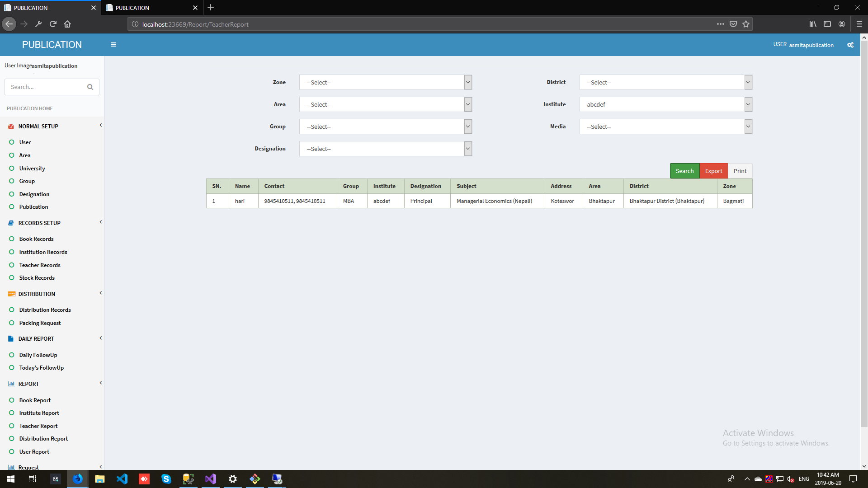Click the search magnifier icon in sidebar

[x=90, y=87]
